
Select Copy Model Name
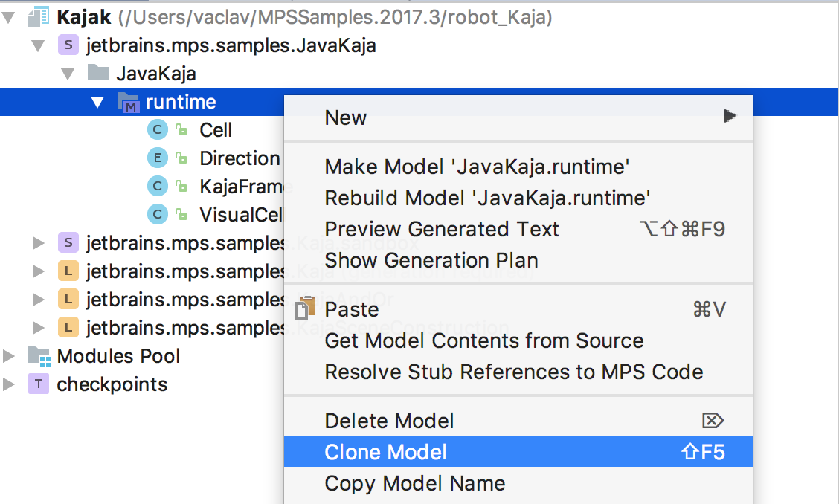pos(518,483)
